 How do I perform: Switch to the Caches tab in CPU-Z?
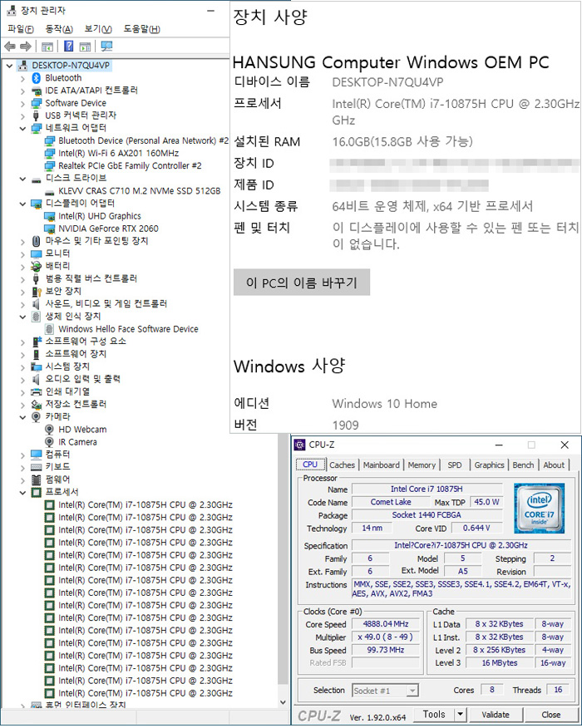coord(343,465)
